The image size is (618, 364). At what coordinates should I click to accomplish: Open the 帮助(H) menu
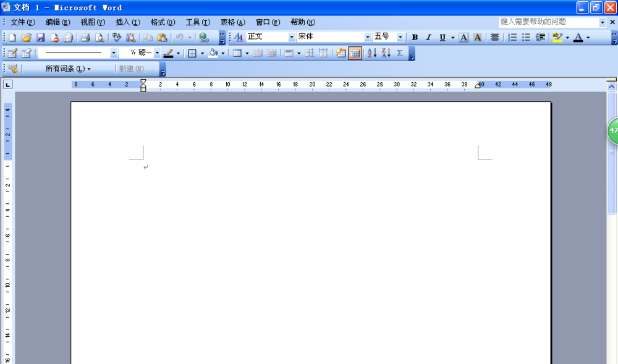303,22
